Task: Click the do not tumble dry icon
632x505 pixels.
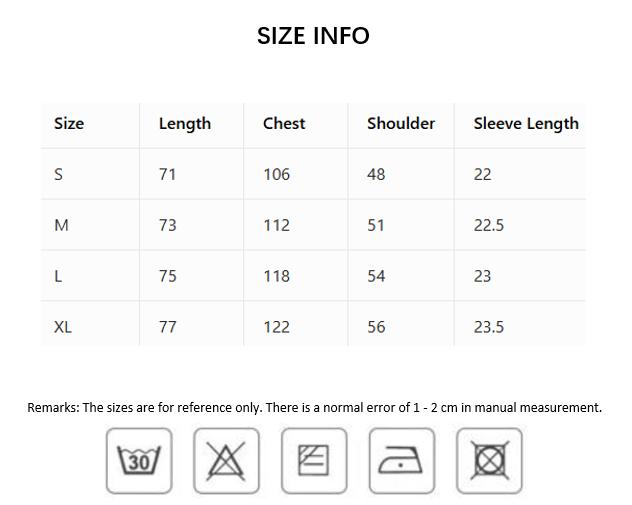Action: click(x=489, y=461)
